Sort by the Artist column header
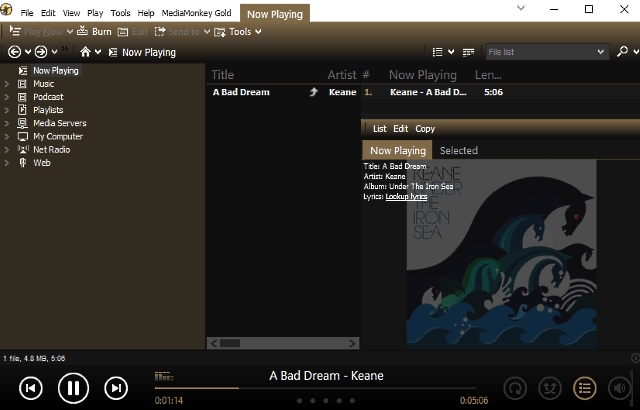 (x=342, y=75)
